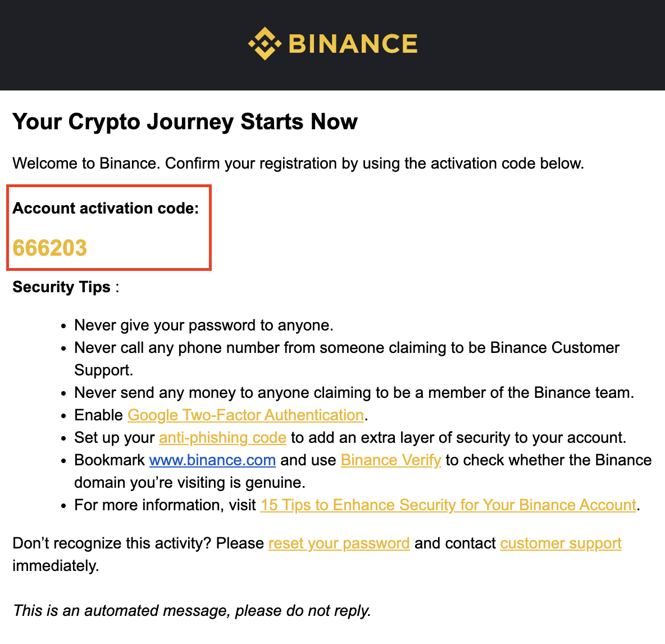Screen dimensions: 665x644
Task: Click the Your Crypto Journey Starts Now heading
Action: point(185,122)
